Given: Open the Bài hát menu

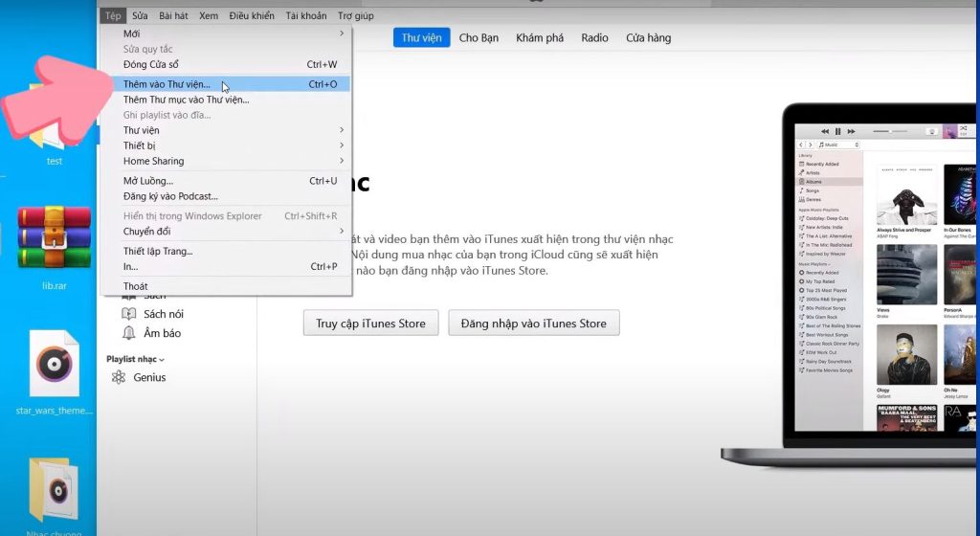Looking at the screenshot, I should point(173,15).
